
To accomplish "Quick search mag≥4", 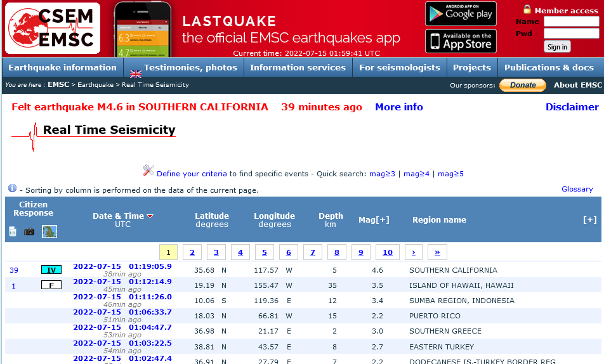I will tap(416, 174).
